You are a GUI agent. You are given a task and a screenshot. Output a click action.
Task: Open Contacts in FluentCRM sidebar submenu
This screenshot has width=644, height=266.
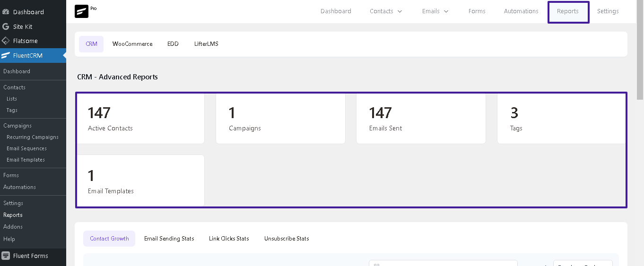(14, 87)
